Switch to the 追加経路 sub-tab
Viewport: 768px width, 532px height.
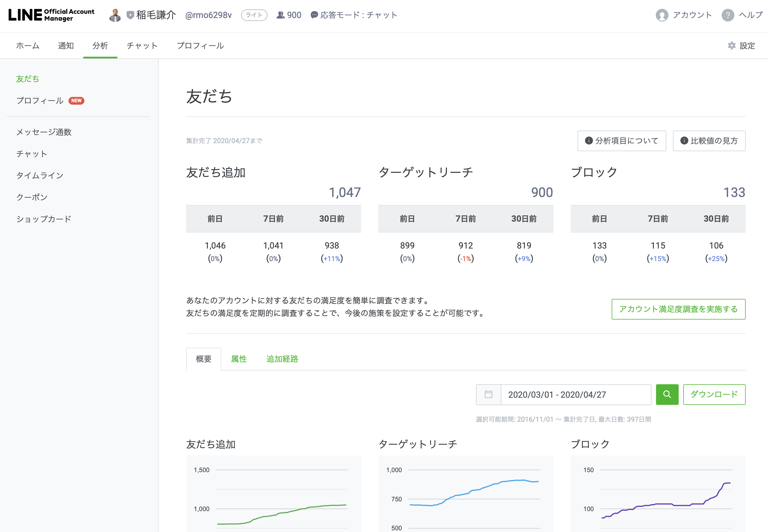[282, 359]
